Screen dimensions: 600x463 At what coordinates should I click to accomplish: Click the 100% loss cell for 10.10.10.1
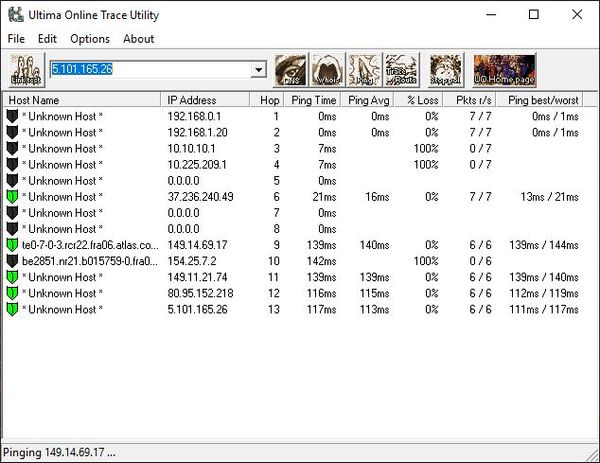pyautogui.click(x=426, y=148)
